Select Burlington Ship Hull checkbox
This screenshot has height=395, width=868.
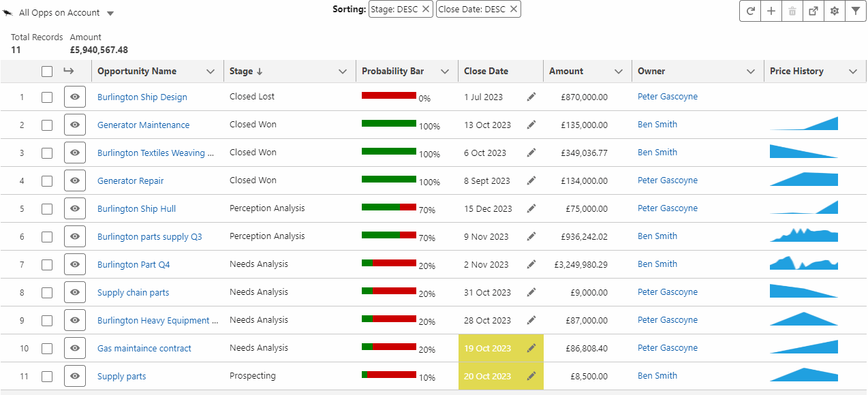[47, 209]
